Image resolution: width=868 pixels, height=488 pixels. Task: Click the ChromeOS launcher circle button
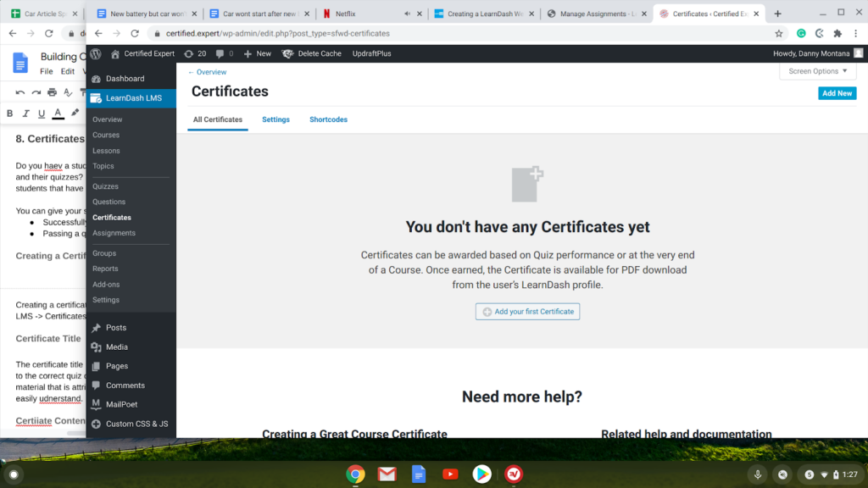(x=14, y=474)
